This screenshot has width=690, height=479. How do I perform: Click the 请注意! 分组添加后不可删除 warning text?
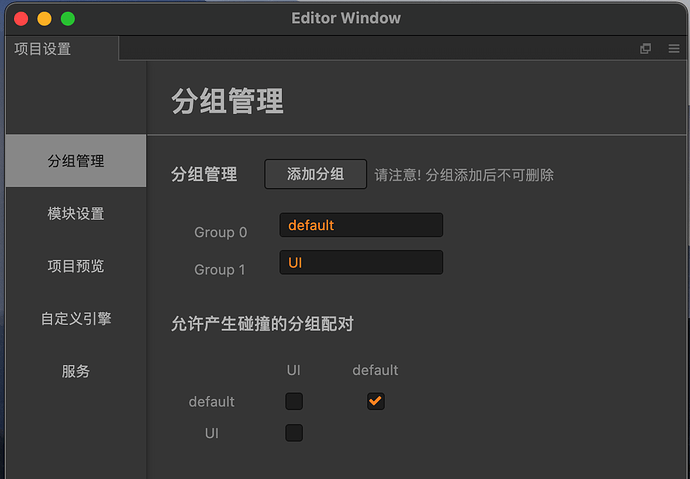[x=464, y=175]
